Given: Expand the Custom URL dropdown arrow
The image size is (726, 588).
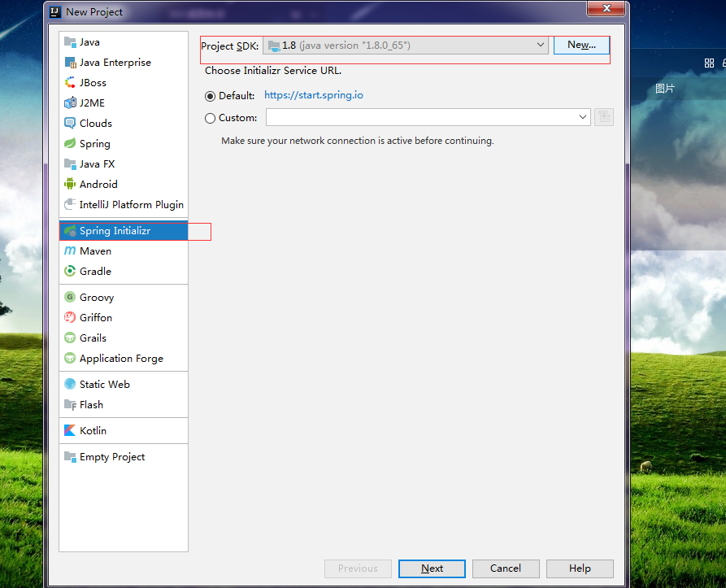Looking at the screenshot, I should pos(582,117).
